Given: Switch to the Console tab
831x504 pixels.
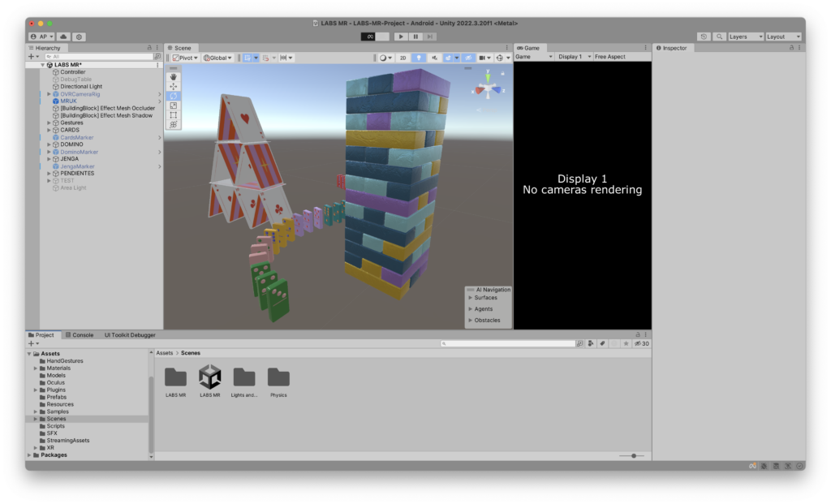Looking at the screenshot, I should click(x=80, y=334).
